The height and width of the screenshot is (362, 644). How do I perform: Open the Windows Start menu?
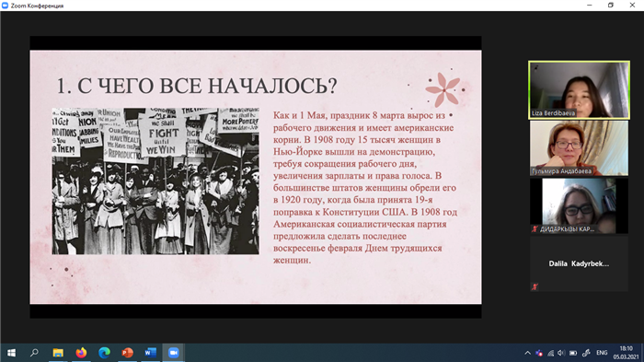(11, 353)
